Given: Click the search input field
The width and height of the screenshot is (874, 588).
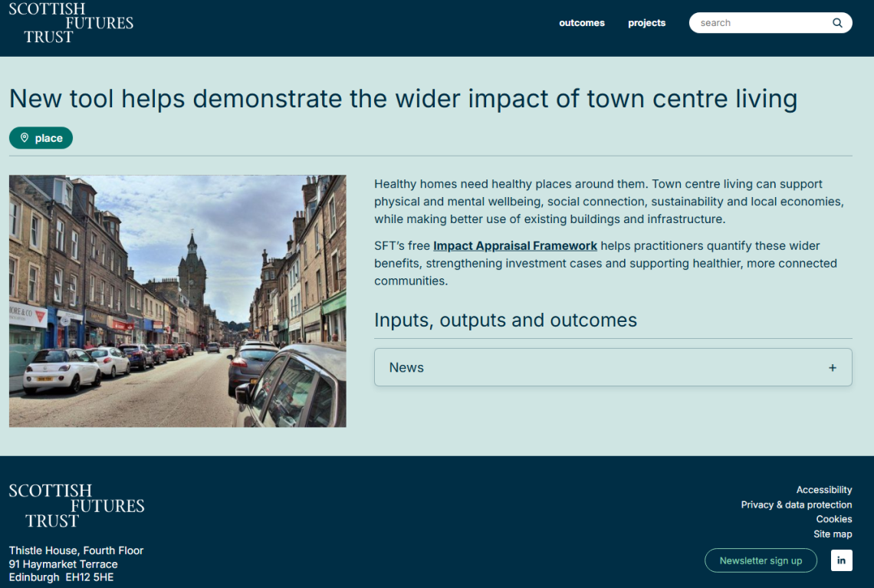Looking at the screenshot, I should [770, 23].
